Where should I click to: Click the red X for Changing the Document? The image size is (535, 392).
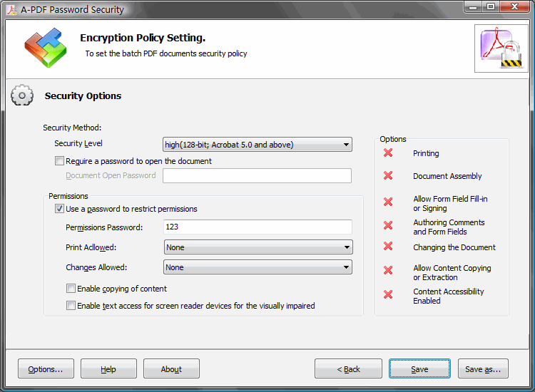388,247
